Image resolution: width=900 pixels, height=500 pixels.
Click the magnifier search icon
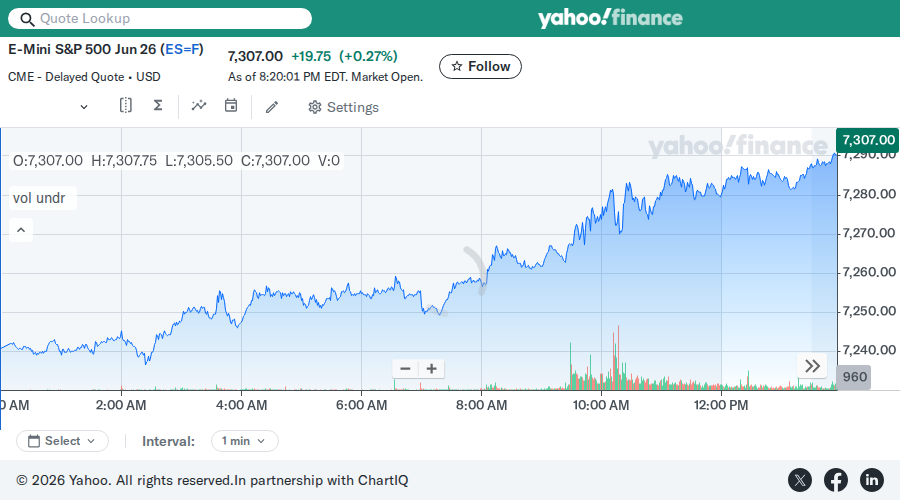coord(27,19)
